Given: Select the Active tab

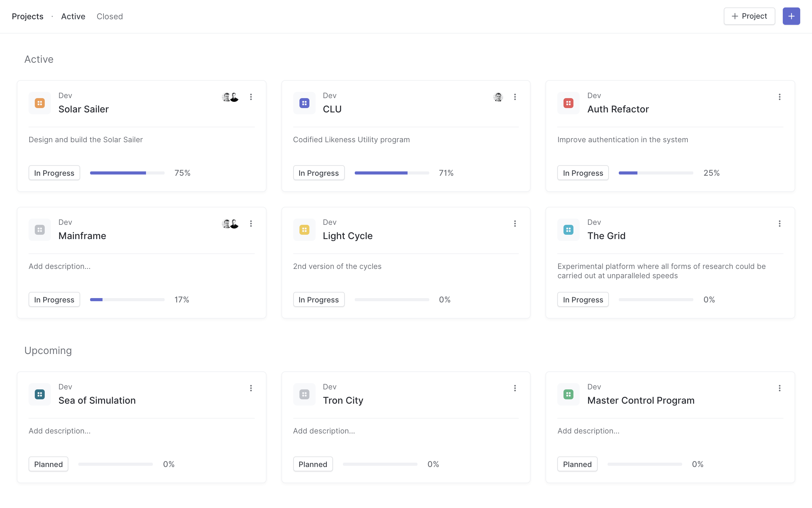Looking at the screenshot, I should coord(73,16).
